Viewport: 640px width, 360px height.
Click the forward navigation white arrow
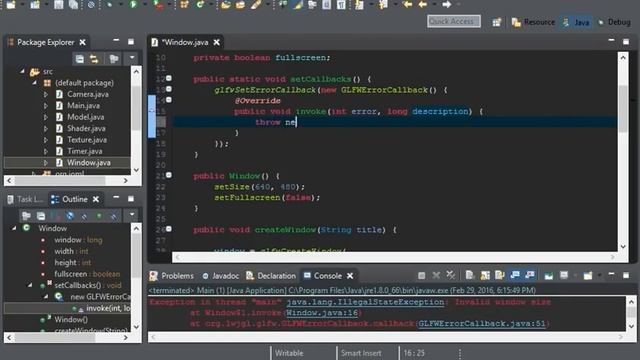click(447, 4)
